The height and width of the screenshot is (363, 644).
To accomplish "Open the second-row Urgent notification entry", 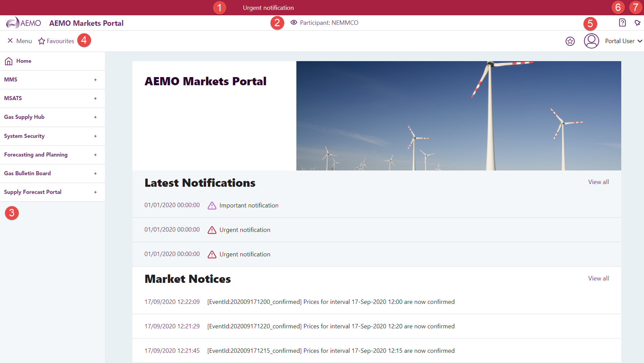I will tap(245, 230).
